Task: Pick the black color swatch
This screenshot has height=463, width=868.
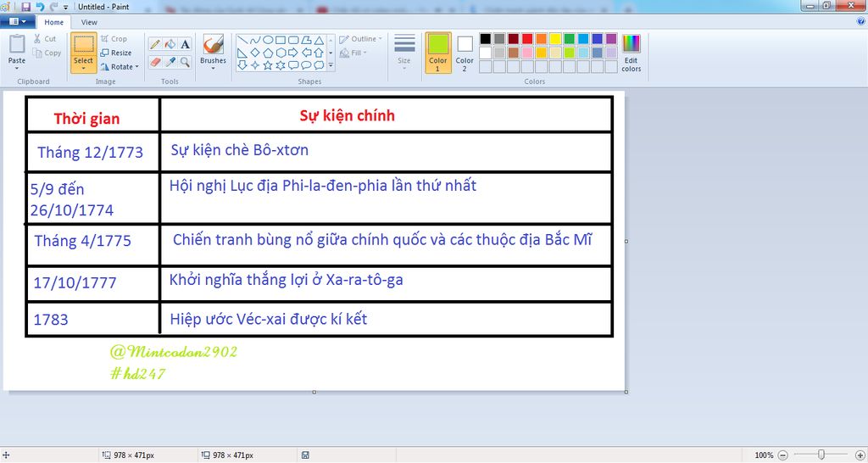Action: click(486, 39)
